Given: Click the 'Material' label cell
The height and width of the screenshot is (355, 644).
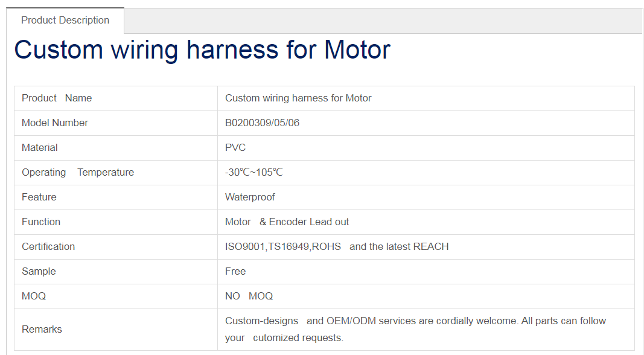Looking at the screenshot, I should tap(40, 148).
